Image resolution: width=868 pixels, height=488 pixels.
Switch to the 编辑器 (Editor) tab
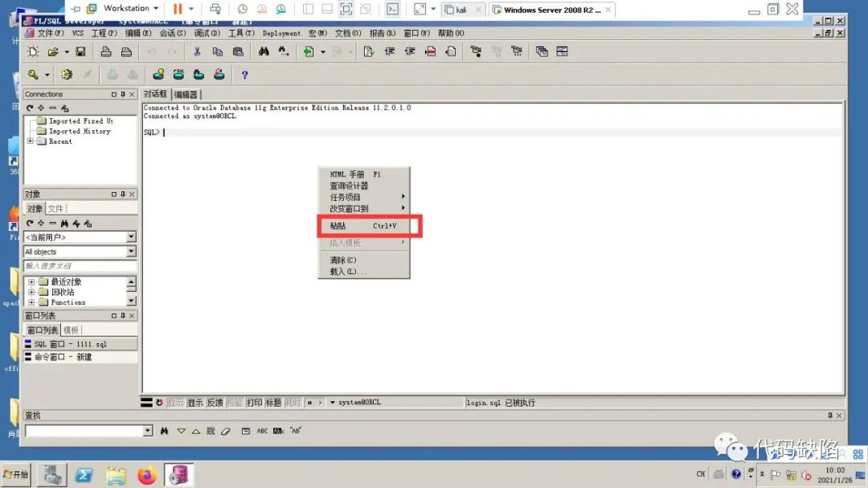tap(186, 95)
